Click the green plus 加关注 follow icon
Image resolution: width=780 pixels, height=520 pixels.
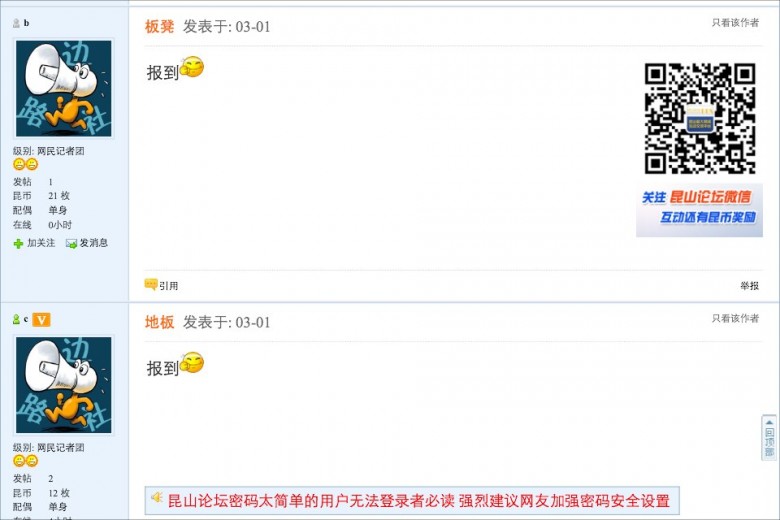point(18,243)
